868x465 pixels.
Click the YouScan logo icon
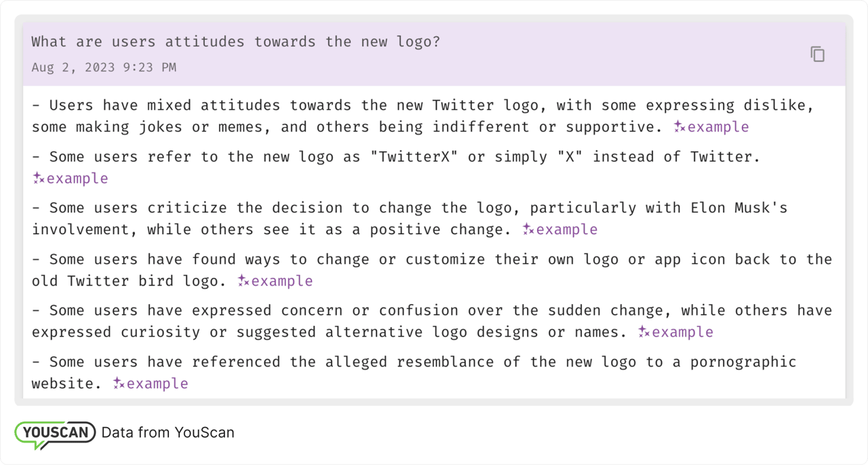point(54,432)
